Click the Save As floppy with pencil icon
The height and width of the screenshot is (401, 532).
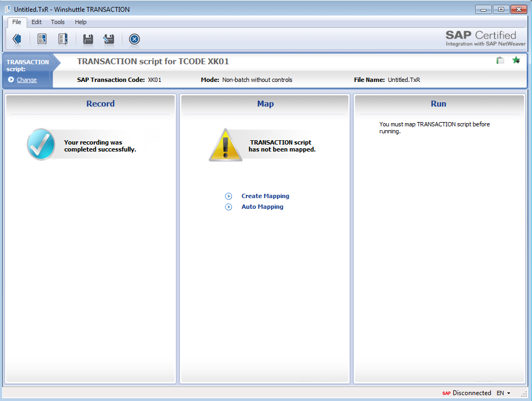[109, 39]
